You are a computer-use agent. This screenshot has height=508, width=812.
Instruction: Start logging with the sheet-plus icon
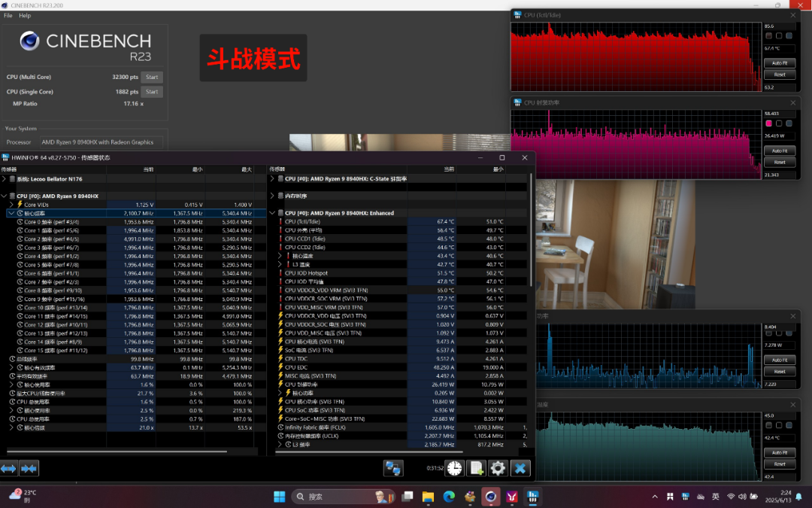(477, 468)
